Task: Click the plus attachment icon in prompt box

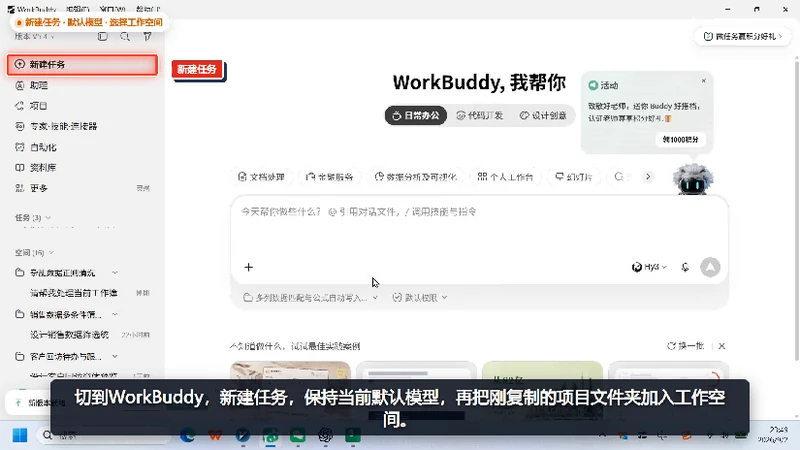Action: tap(248, 267)
